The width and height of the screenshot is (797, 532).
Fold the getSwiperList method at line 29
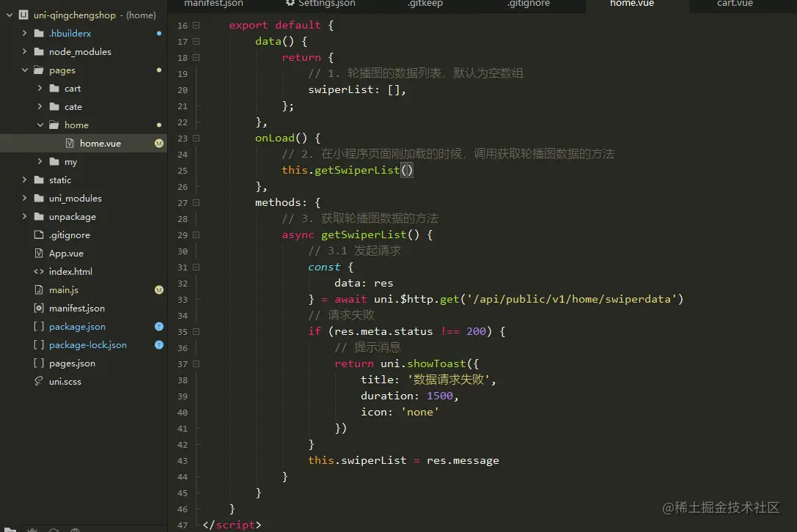coord(197,234)
